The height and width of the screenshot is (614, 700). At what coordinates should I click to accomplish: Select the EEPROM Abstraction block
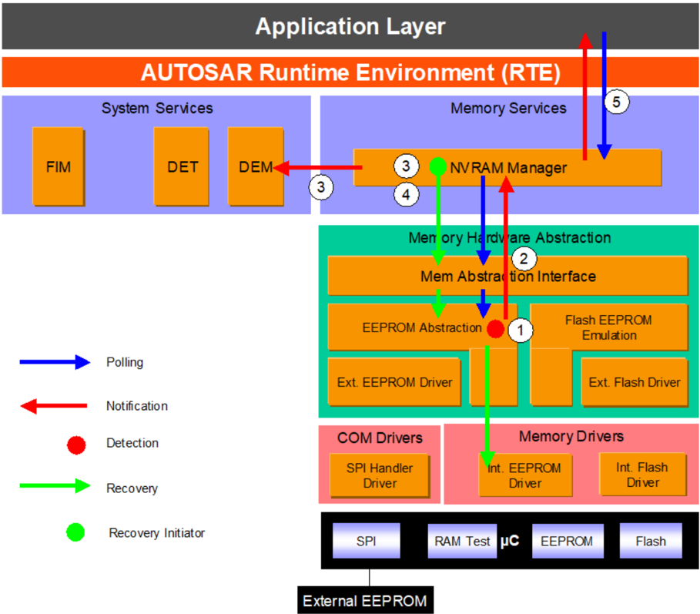click(x=422, y=327)
